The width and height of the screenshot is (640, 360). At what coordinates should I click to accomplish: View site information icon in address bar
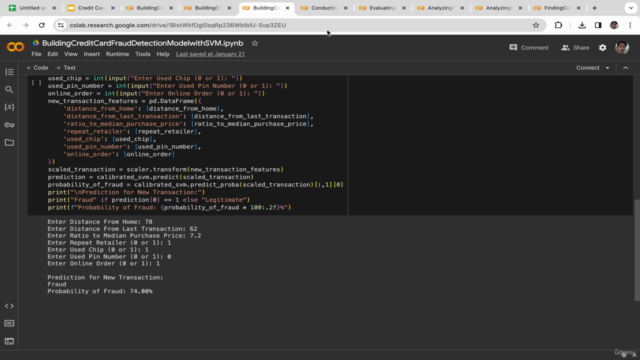tap(61, 25)
